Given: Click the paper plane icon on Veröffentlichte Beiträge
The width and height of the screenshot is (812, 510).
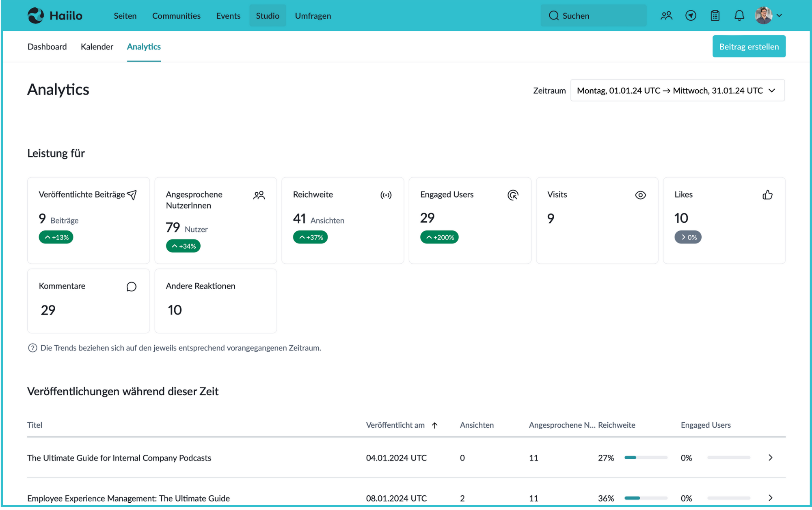Looking at the screenshot, I should click(132, 195).
